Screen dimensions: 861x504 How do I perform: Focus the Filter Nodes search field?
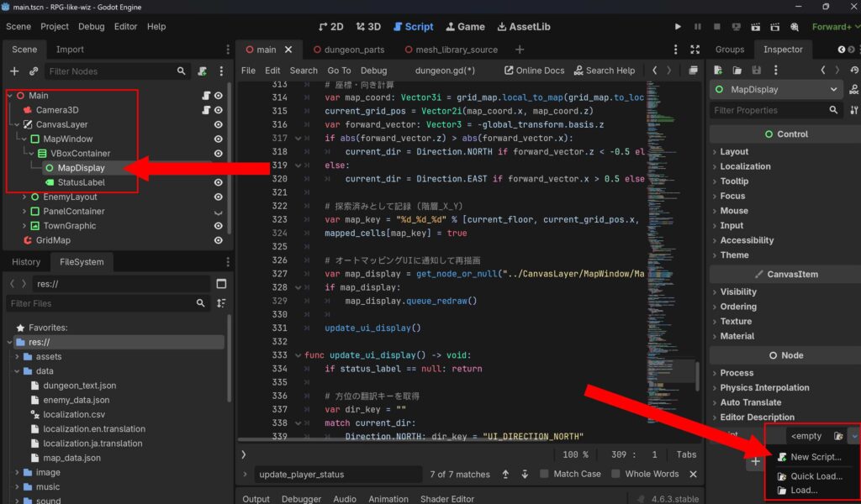[x=117, y=71]
